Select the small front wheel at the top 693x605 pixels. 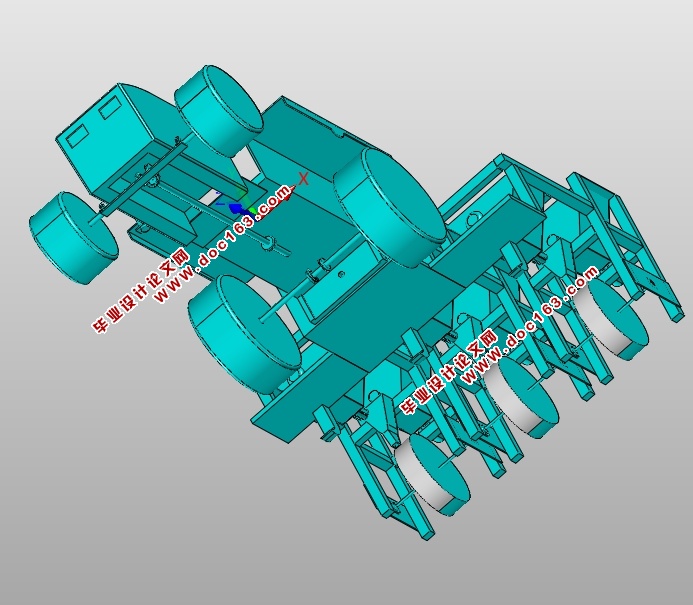218,110
